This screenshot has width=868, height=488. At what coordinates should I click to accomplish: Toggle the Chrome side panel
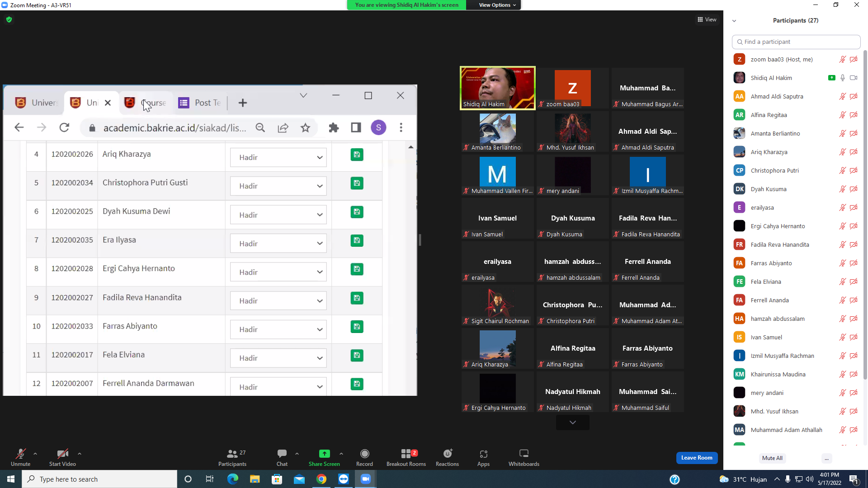[x=356, y=128]
